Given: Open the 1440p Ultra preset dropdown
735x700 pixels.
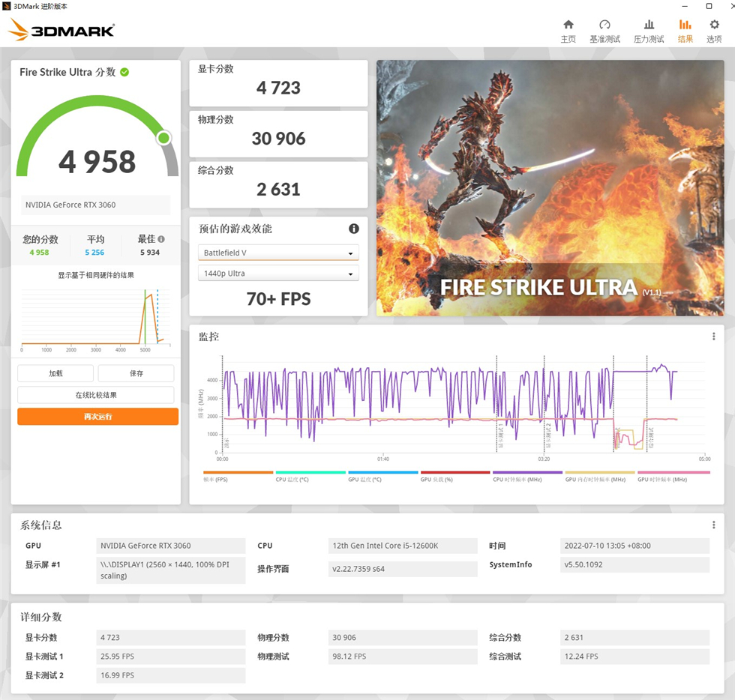Looking at the screenshot, I should [278, 273].
